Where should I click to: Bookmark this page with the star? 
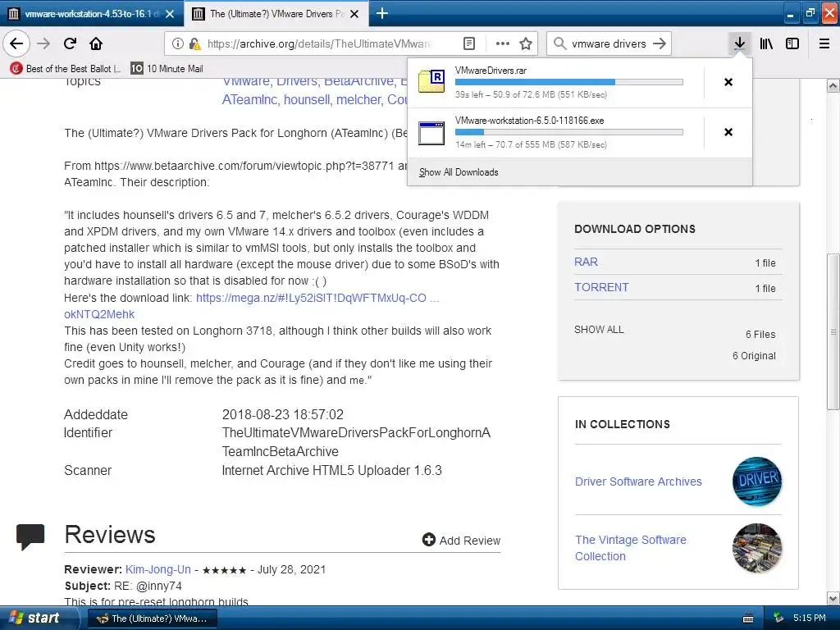coord(526,43)
